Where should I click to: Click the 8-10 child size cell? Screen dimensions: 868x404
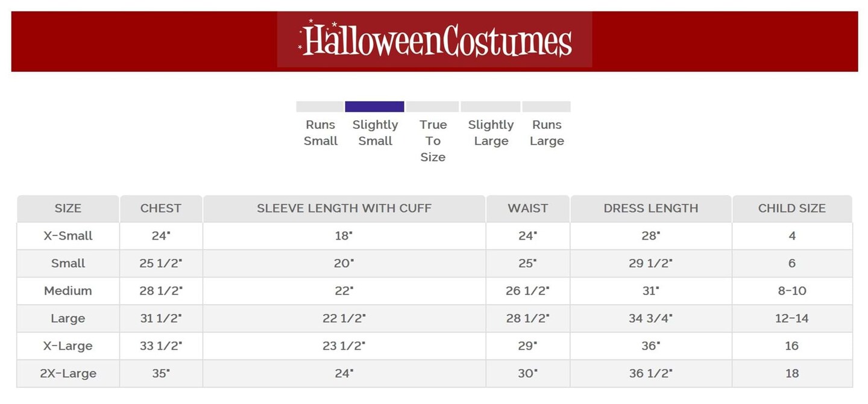792,291
